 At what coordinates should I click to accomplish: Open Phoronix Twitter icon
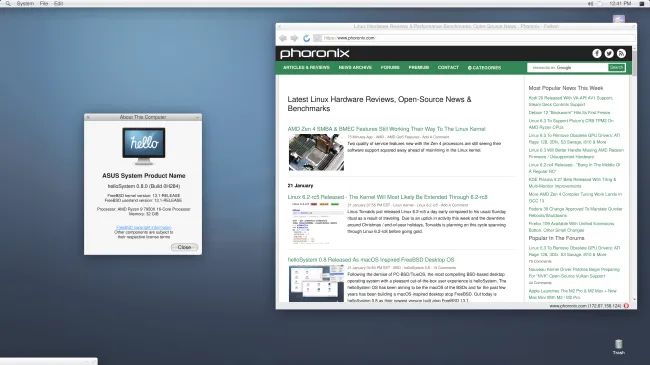(x=609, y=54)
